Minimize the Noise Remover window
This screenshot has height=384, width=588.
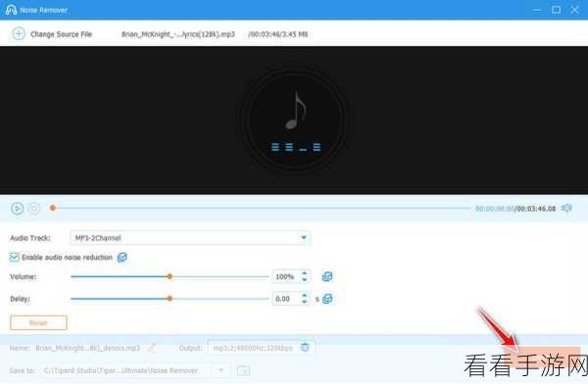(x=537, y=10)
